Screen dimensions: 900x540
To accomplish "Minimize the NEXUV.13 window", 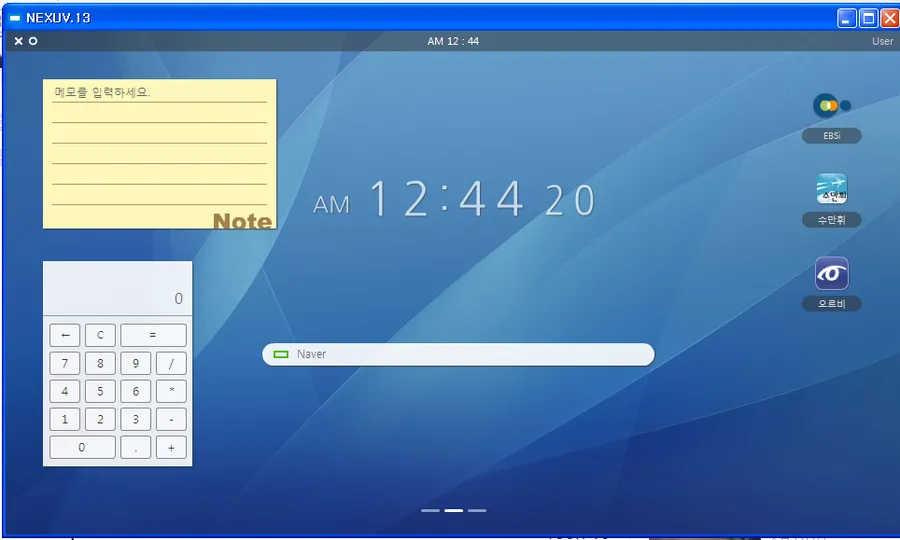I will coord(847,18).
